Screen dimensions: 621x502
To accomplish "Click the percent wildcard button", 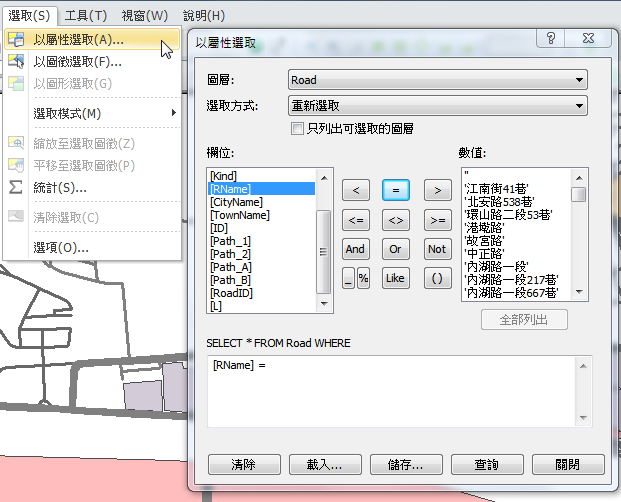I will (x=363, y=278).
